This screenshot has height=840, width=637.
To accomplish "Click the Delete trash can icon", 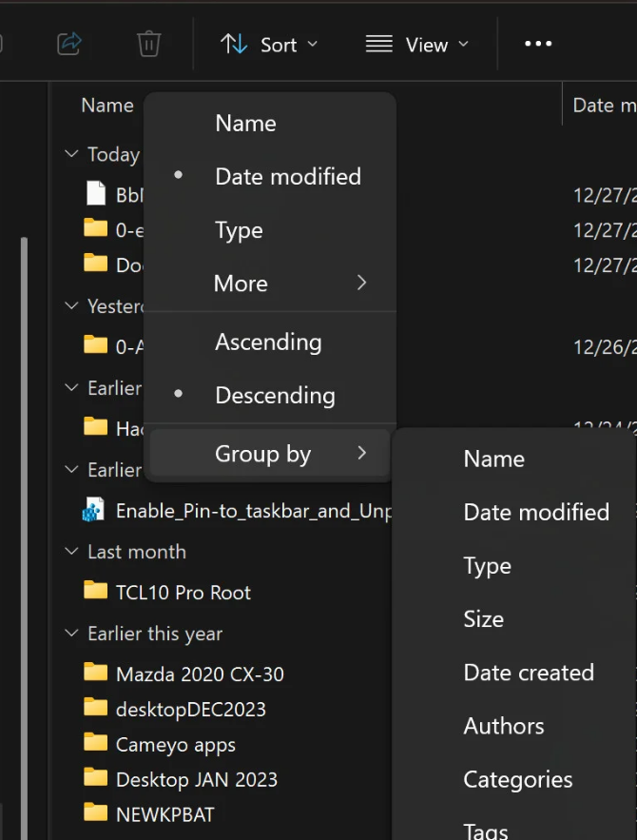I will pos(149,44).
